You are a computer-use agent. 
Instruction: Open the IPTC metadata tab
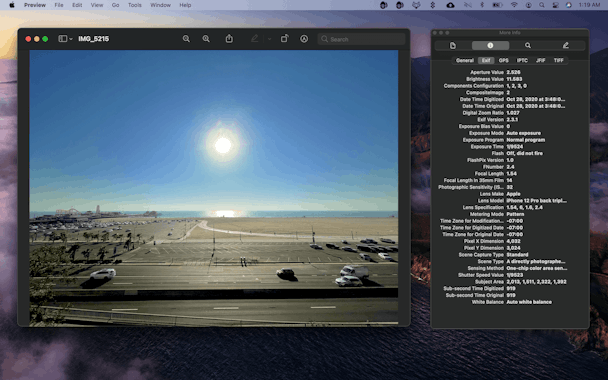[522, 60]
